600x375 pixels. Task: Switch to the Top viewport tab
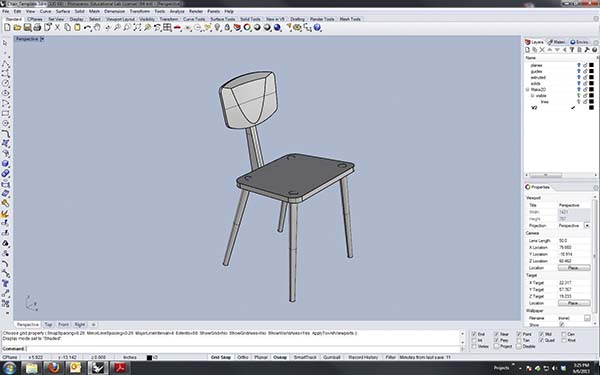click(x=48, y=324)
